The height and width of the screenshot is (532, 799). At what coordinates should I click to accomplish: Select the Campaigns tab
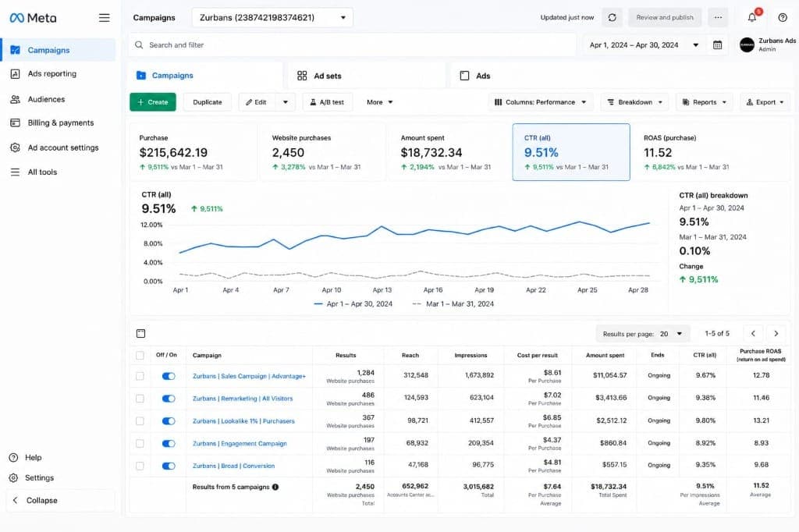coord(205,76)
